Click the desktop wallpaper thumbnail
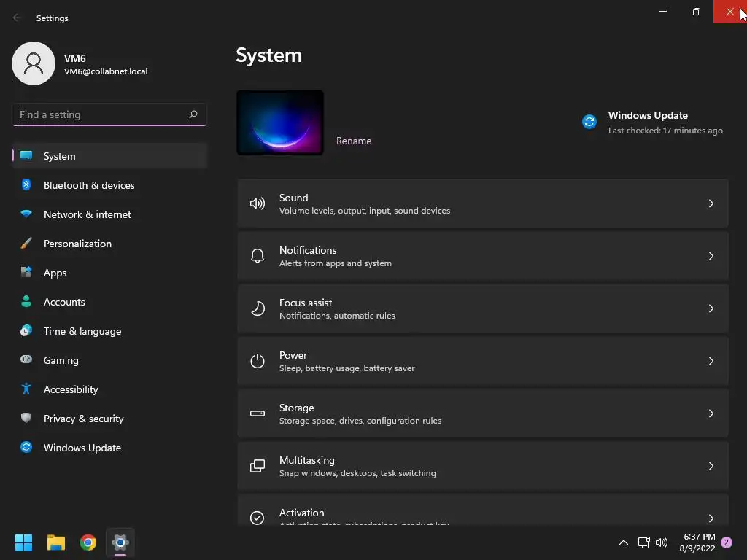Screen dimensions: 747x560 pos(280,122)
